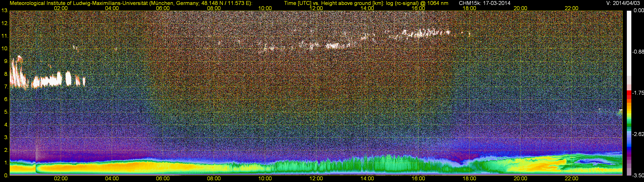This screenshot has width=644, height=182.
Task: Click the 5 km height axis label
Action: [6, 112]
